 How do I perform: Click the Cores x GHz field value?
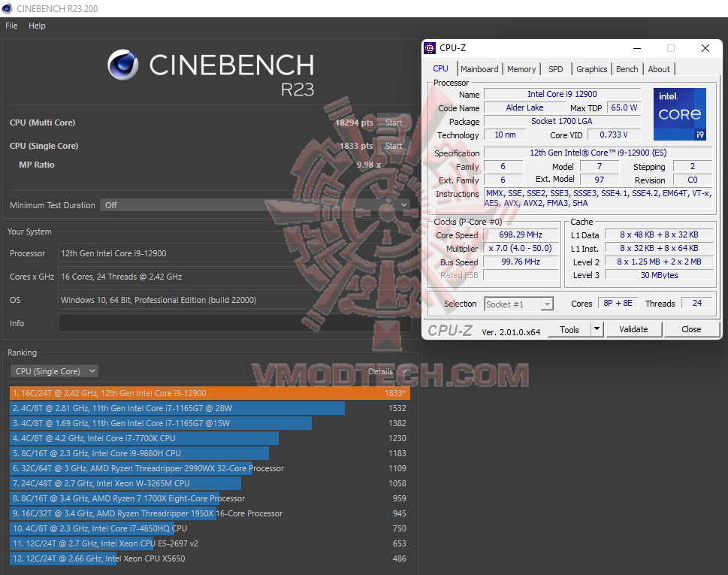pyautogui.click(x=234, y=277)
